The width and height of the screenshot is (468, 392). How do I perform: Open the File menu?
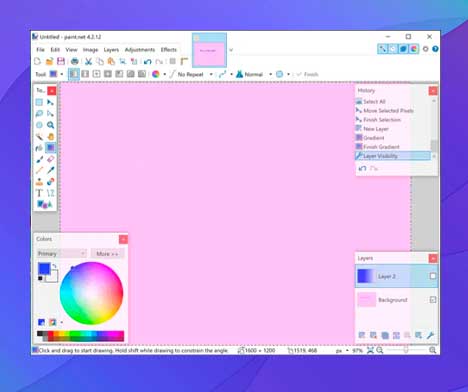point(40,50)
